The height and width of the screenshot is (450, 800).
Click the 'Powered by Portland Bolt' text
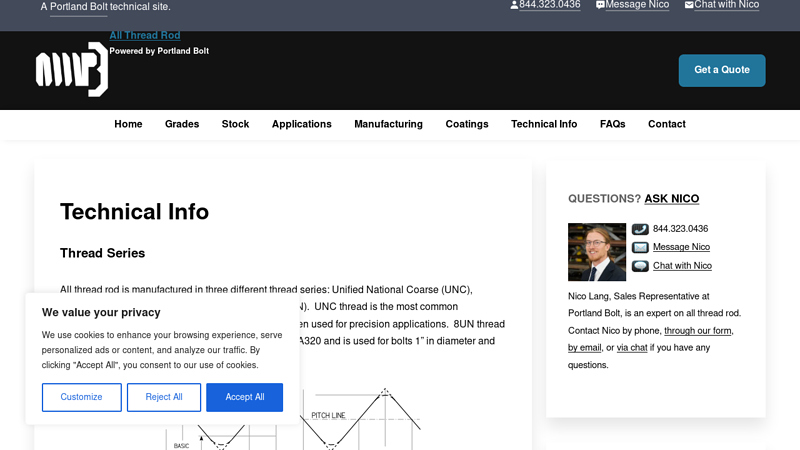click(159, 51)
